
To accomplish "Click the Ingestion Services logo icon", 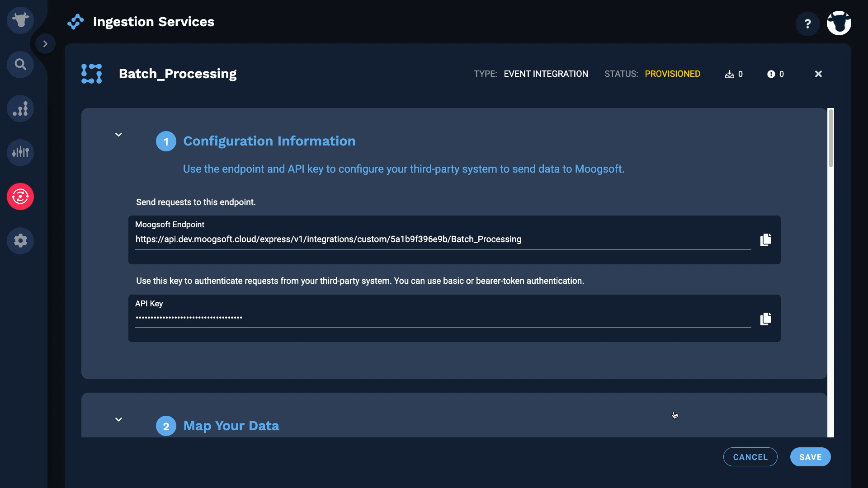I will (75, 22).
